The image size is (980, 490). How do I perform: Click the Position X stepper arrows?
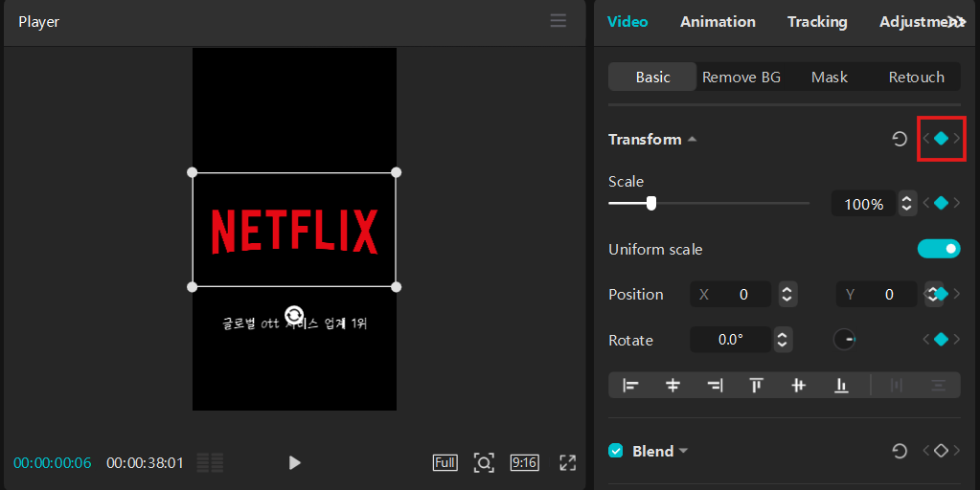(786, 294)
